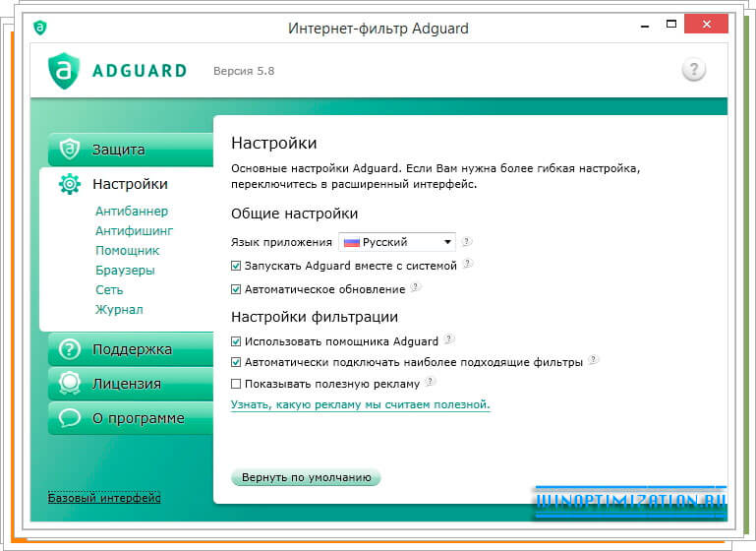Toggle Автоматическое обновление checkbox
The image size is (756, 551).
coord(236,289)
